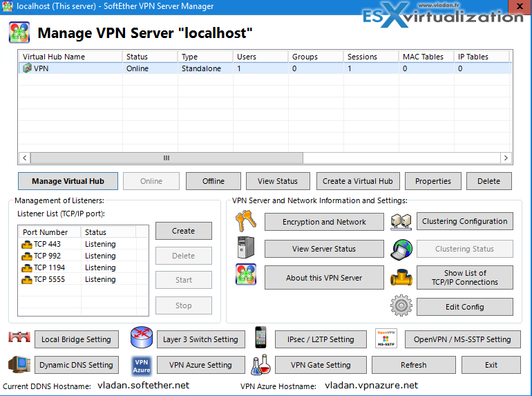Click the TCP 5555 listener port icon
This screenshot has width=532, height=396.
pos(27,280)
